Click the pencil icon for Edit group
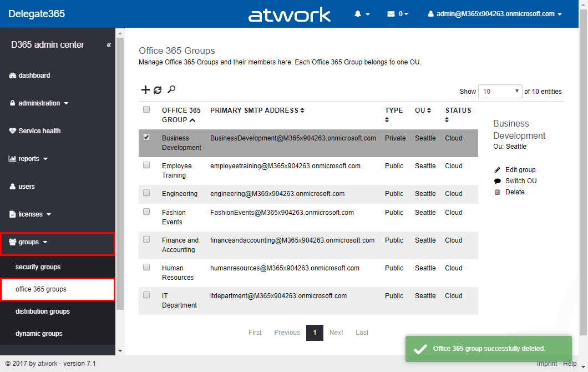Image resolution: width=588 pixels, height=372 pixels. tap(497, 170)
